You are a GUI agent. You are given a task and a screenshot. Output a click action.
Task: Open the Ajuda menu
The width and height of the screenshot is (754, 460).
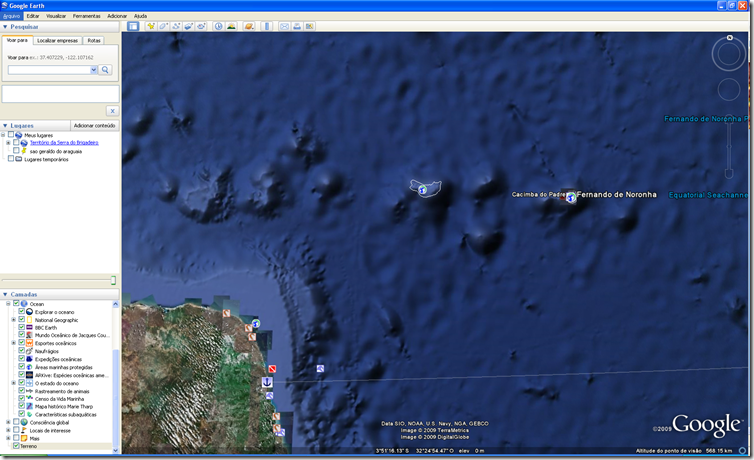tap(140, 16)
